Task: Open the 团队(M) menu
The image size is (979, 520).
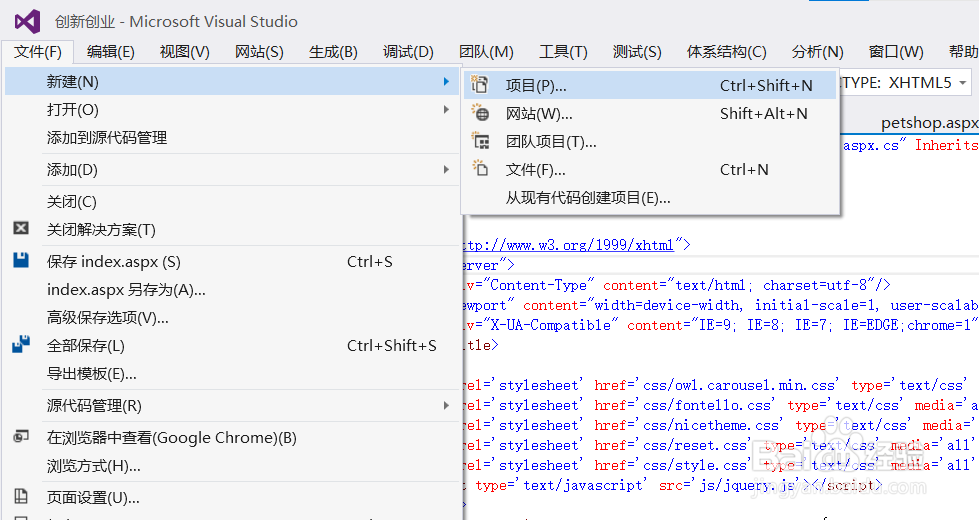Action: click(x=486, y=52)
